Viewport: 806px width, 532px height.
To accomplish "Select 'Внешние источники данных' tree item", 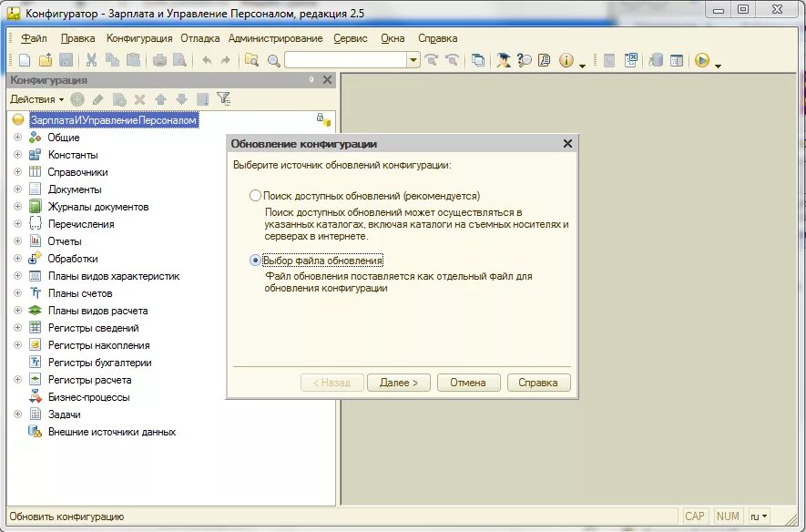I will point(112,432).
